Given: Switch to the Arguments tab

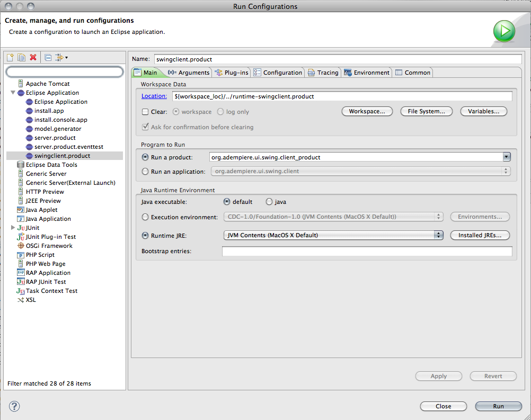Looking at the screenshot, I should point(189,73).
